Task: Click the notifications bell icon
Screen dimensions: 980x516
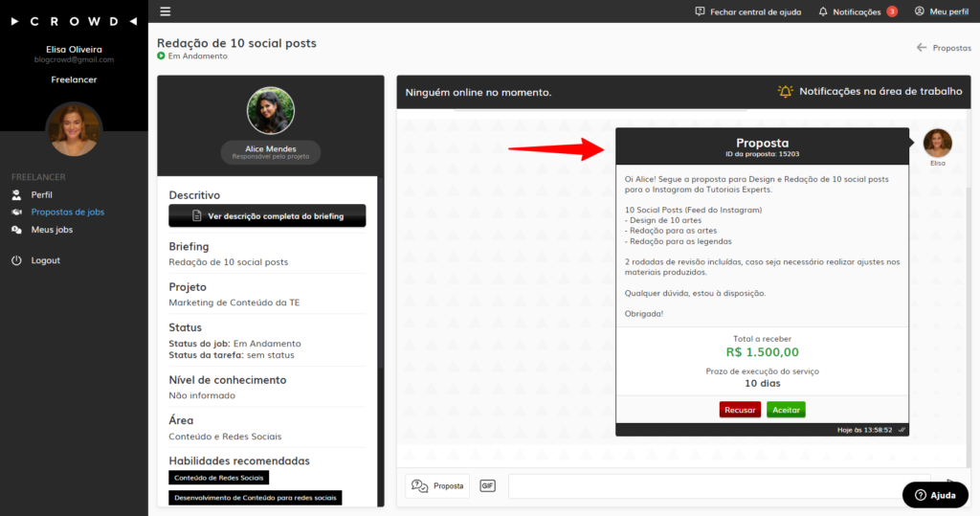Action: (x=823, y=11)
